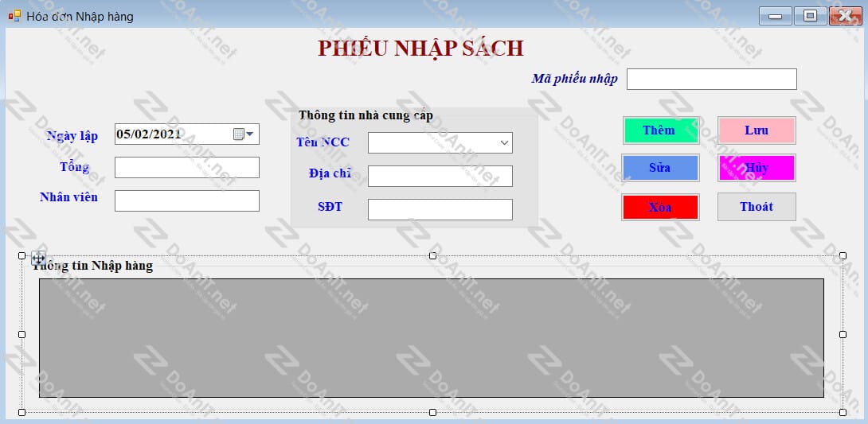
Task: Click the Tổng input field
Action: click(x=187, y=168)
